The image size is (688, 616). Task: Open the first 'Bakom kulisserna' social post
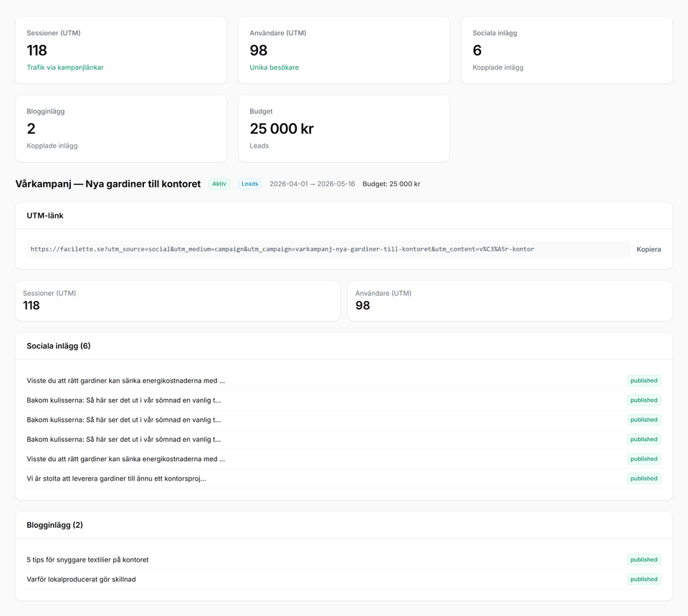coord(123,400)
